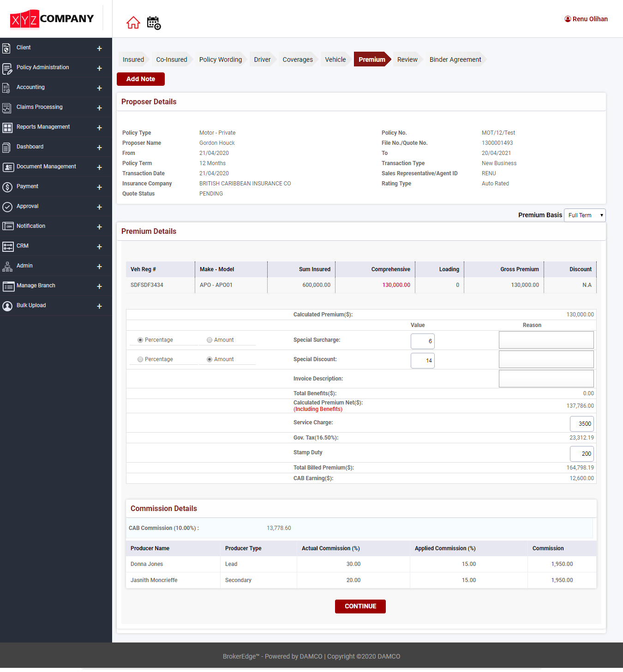
Task: Click the Notification sidebar icon
Action: pos(8,226)
